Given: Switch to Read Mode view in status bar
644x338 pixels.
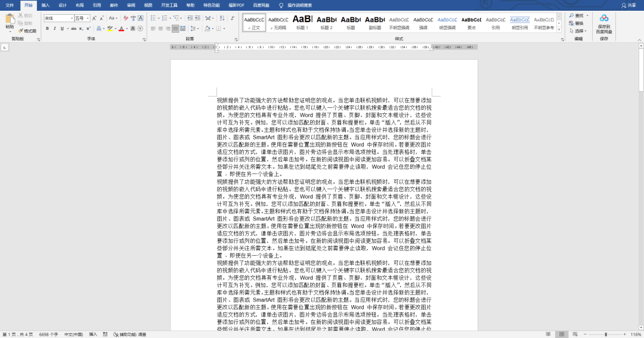Looking at the screenshot, I should click(x=548, y=334).
